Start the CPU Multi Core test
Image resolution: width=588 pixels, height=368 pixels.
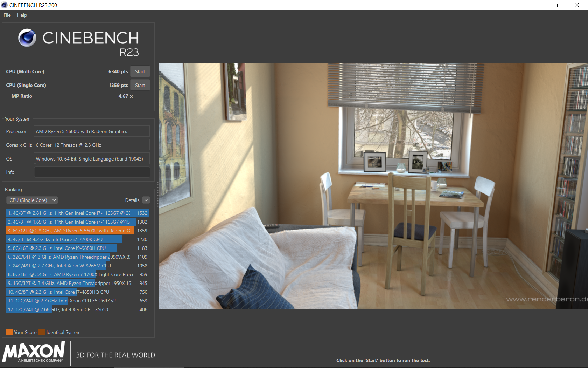point(140,71)
